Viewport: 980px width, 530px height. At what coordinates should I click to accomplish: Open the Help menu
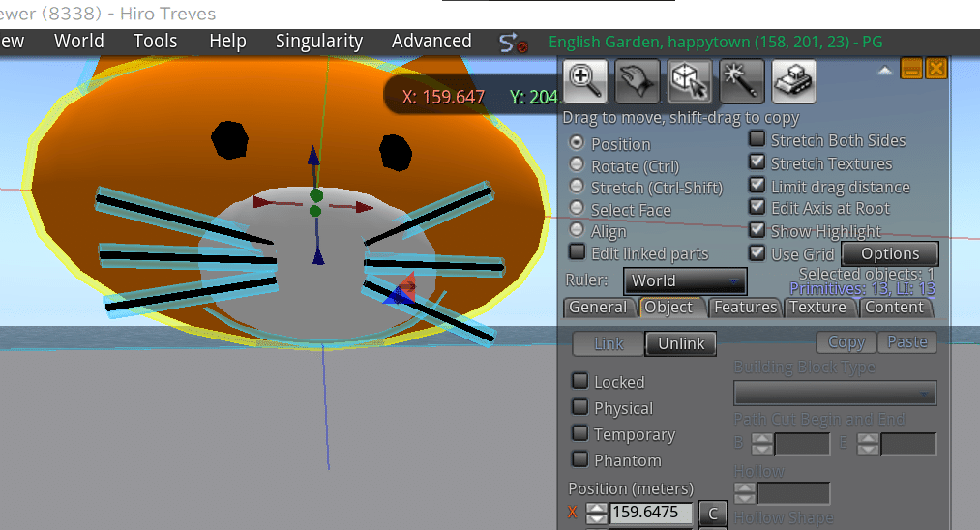pos(227,42)
